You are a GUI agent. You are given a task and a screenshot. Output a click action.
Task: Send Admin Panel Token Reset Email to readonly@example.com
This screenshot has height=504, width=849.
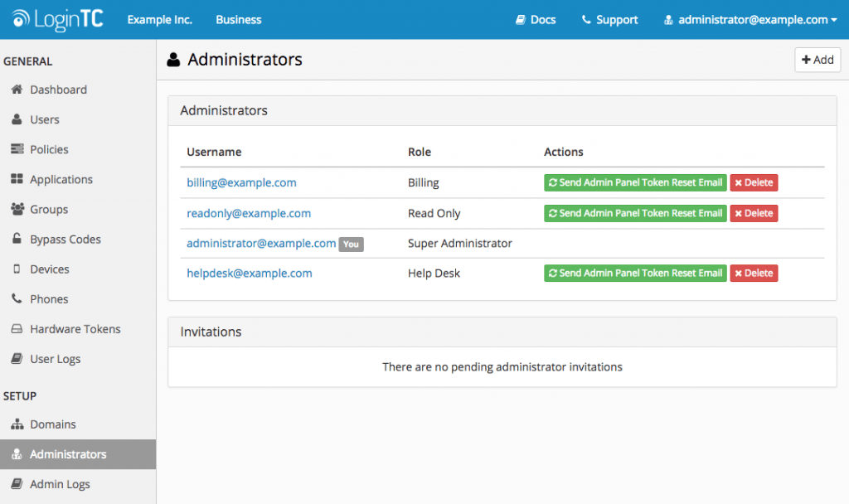[635, 213]
